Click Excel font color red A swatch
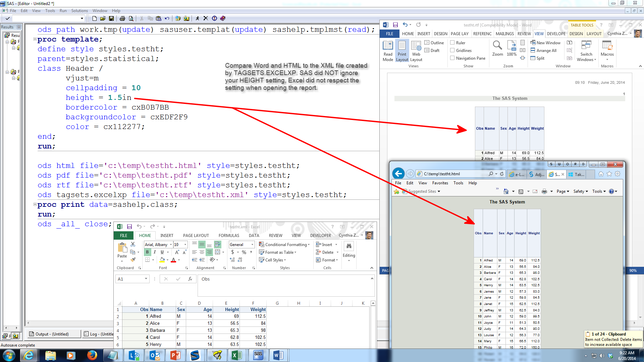The height and width of the screenshot is (362, 644). [x=173, y=260]
